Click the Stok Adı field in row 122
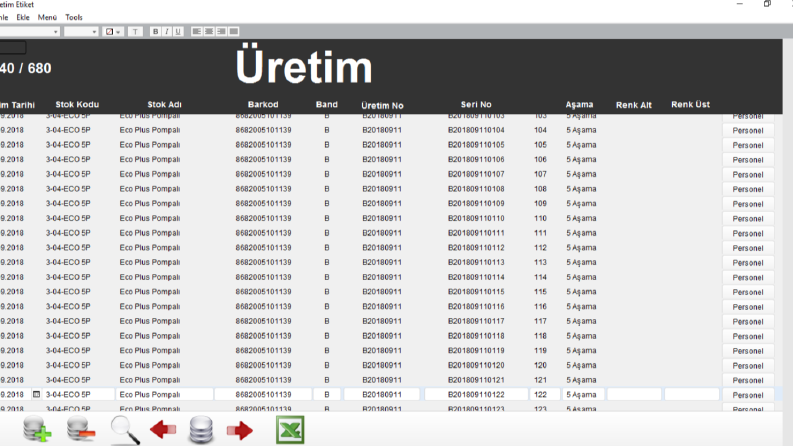Screen dimensions: 793x446 pyautogui.click(x=164, y=394)
